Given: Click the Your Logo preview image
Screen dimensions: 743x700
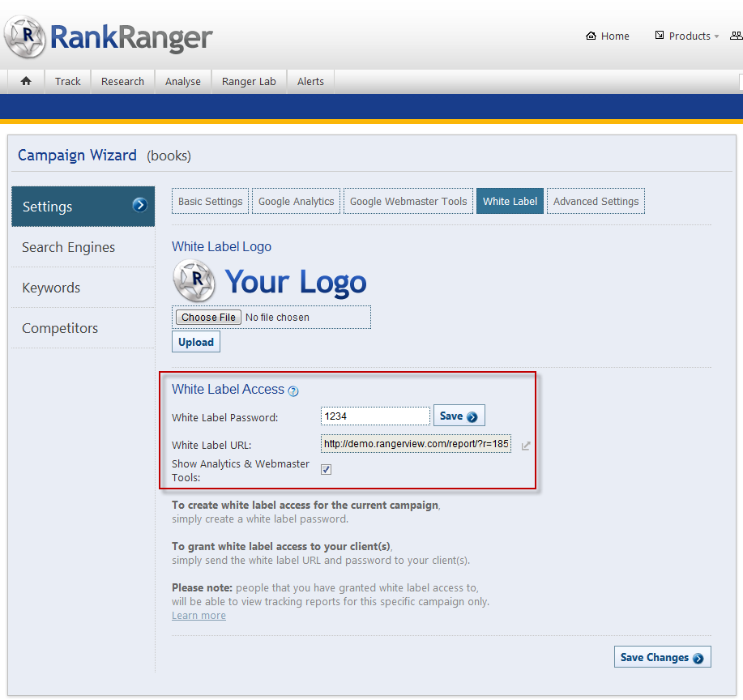Looking at the screenshot, I should pos(270,281).
